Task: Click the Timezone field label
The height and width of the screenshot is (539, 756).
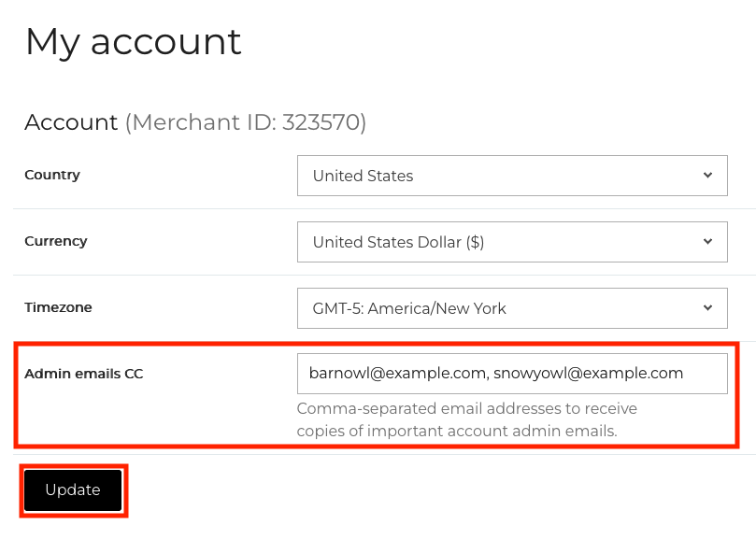Action: coord(58,307)
